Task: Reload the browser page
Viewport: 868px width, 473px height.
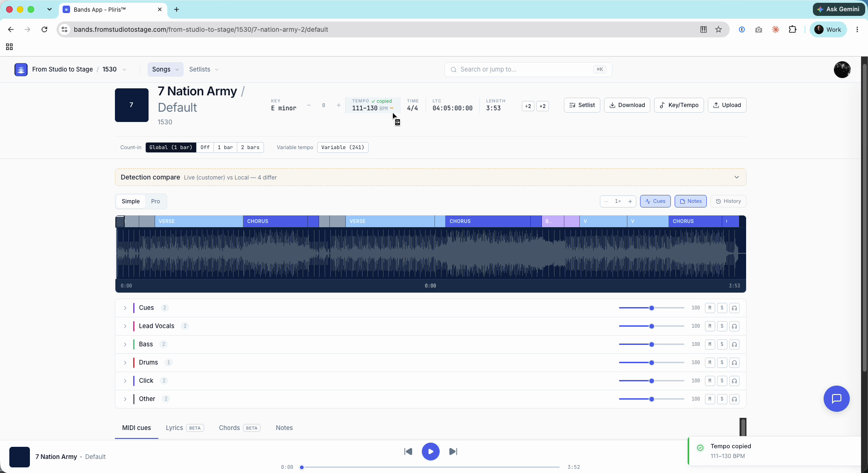Action: (44, 29)
